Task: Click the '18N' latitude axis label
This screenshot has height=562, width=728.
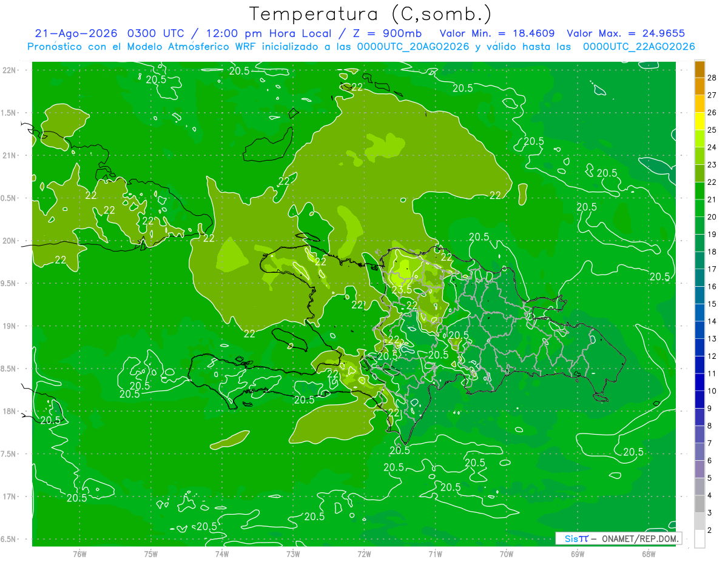Action: pyautogui.click(x=9, y=411)
